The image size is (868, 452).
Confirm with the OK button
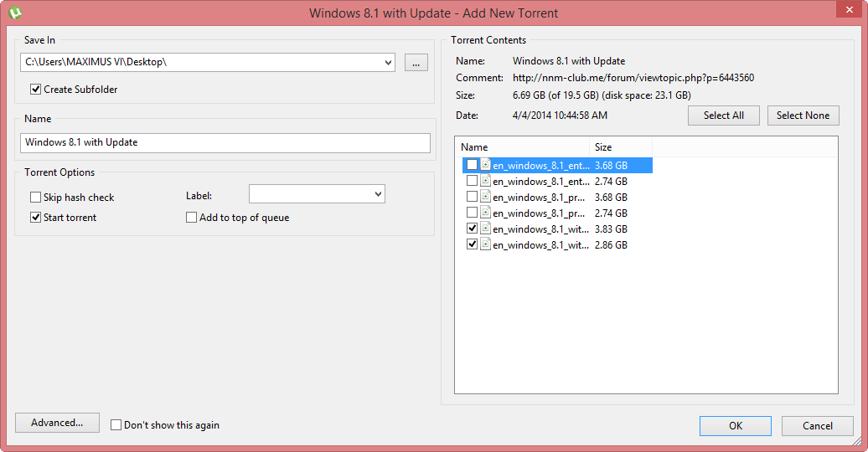tap(735, 426)
